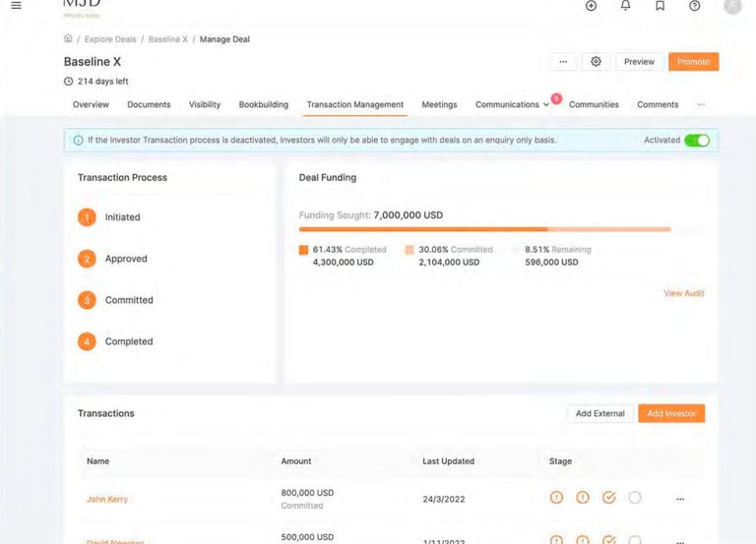Click the Add Investor button
This screenshot has height=544, width=756.
click(x=671, y=413)
